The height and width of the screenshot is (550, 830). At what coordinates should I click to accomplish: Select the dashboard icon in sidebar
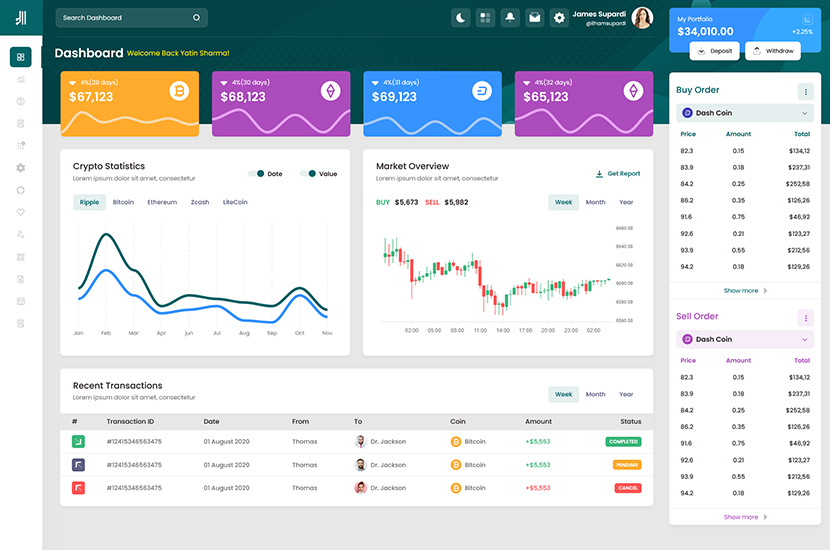[21, 57]
